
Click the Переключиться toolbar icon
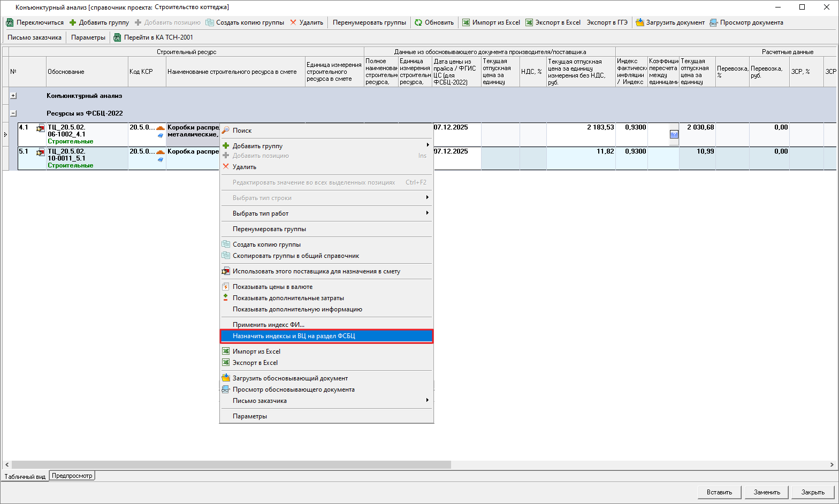pyautogui.click(x=10, y=22)
